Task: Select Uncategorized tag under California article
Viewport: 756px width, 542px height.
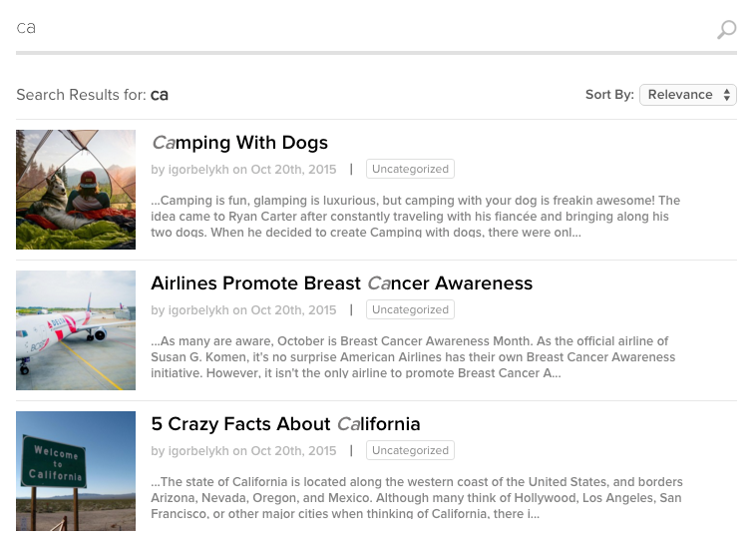Action: coord(410,450)
